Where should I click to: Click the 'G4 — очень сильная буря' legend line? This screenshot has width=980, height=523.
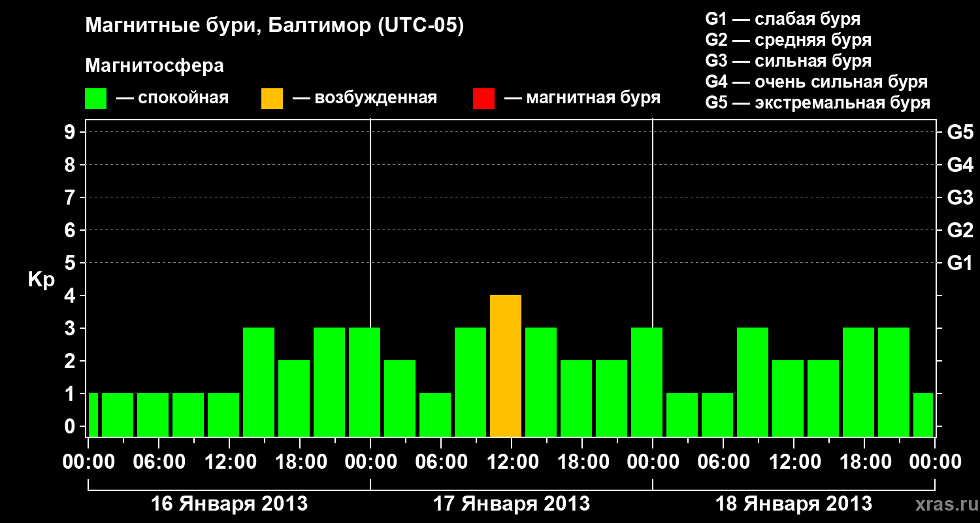817,82
